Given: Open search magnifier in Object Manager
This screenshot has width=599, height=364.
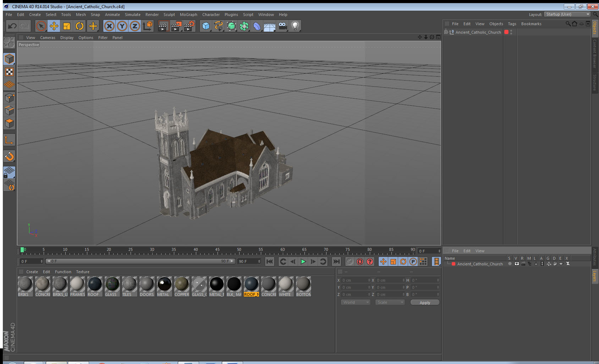Looking at the screenshot, I should [x=568, y=24].
